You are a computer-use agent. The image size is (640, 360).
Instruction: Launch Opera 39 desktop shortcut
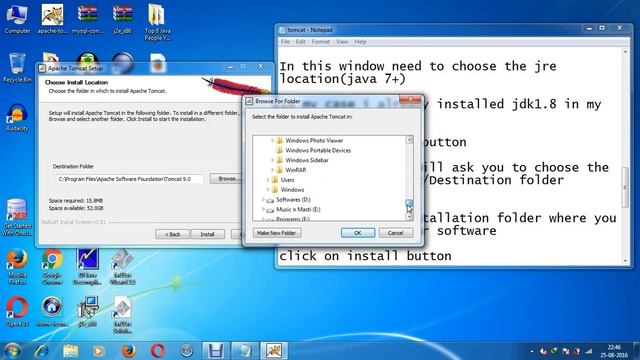coord(17,312)
